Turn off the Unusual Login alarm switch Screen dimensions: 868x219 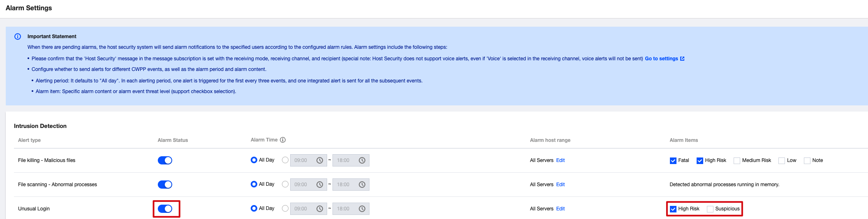(165, 209)
